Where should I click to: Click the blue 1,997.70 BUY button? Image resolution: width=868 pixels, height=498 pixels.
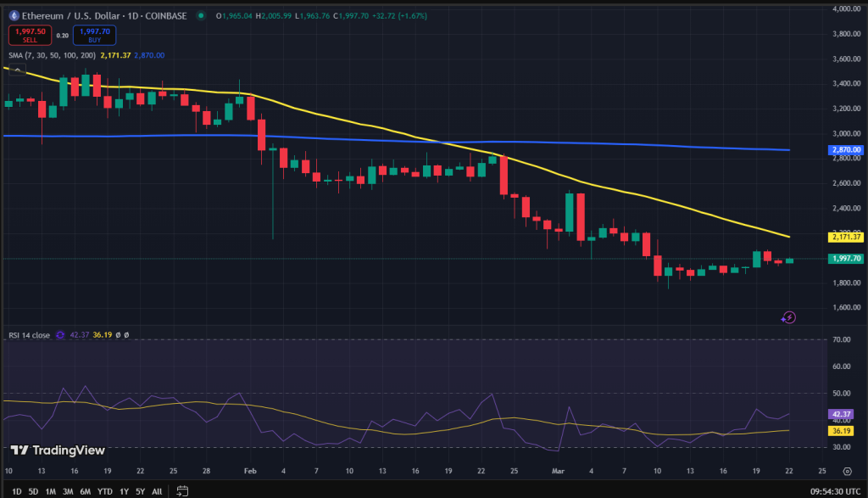coord(95,35)
